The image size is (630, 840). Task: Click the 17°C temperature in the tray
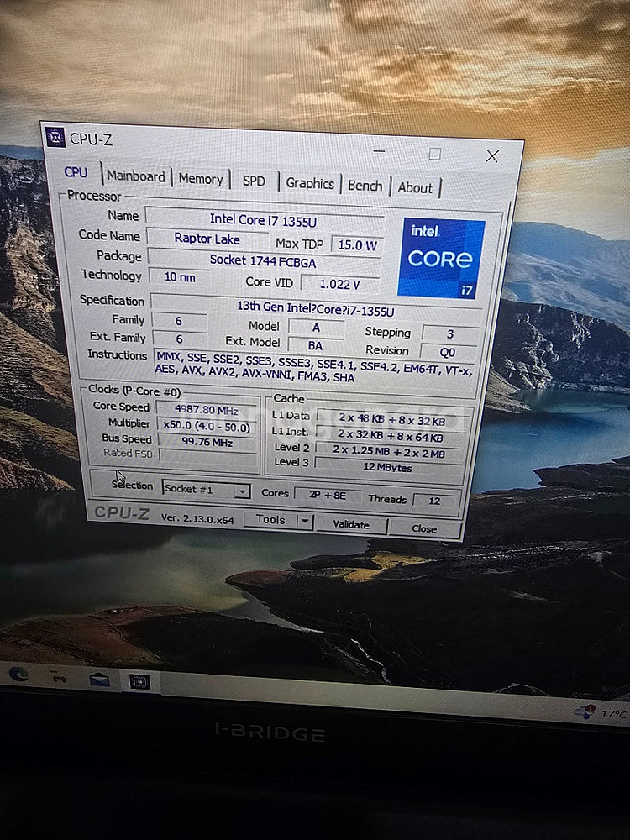point(614,713)
